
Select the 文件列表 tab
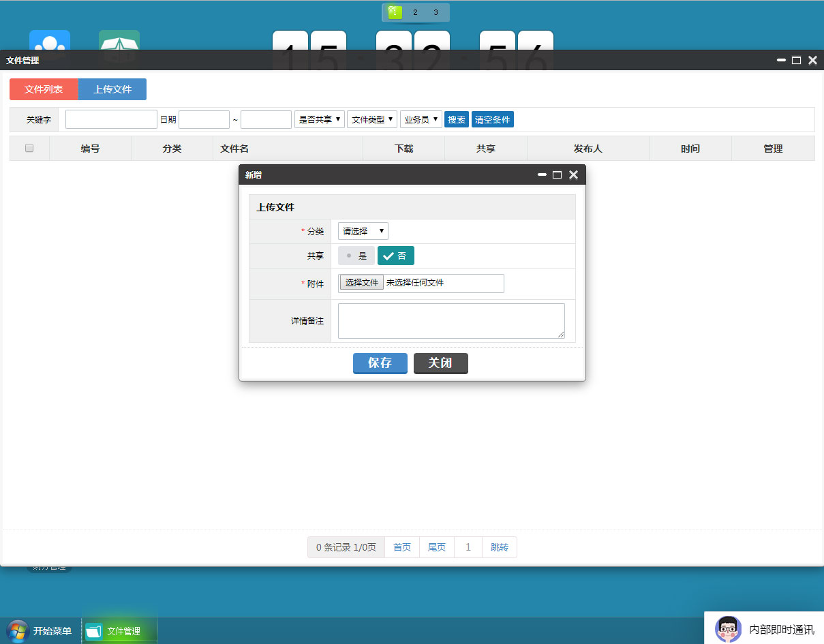[44, 89]
